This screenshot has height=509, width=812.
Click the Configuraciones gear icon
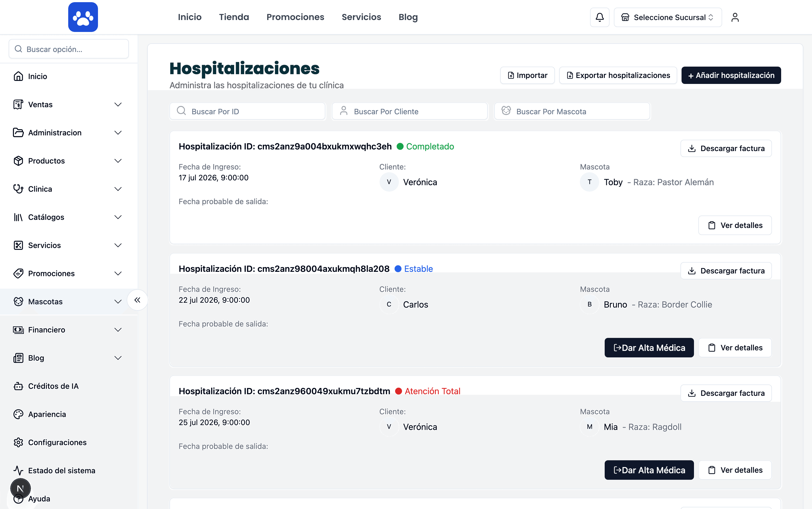click(18, 442)
